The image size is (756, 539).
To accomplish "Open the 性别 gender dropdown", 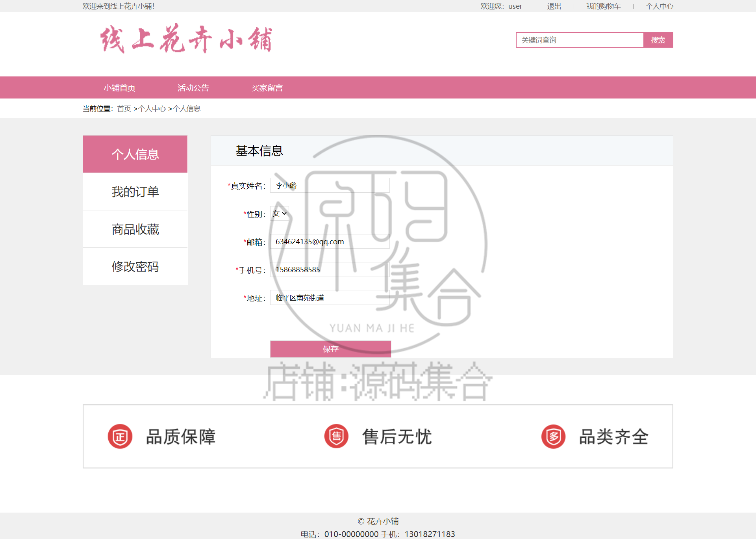I will click(x=280, y=214).
